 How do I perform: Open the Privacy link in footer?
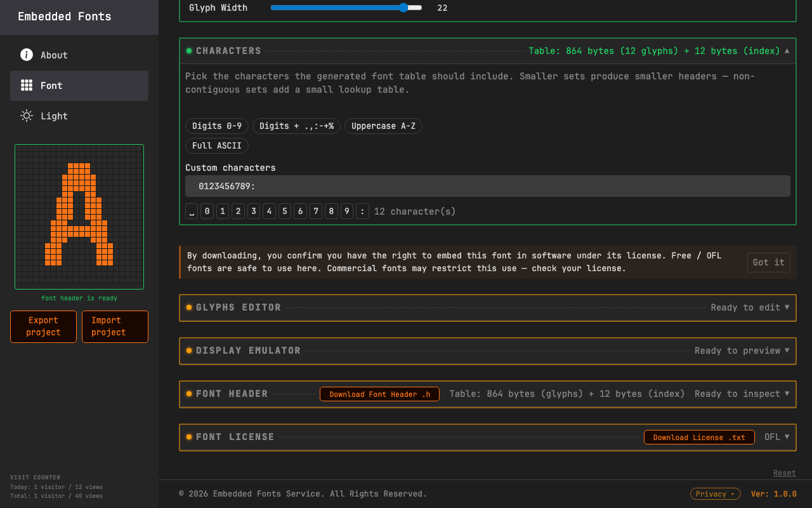(715, 494)
